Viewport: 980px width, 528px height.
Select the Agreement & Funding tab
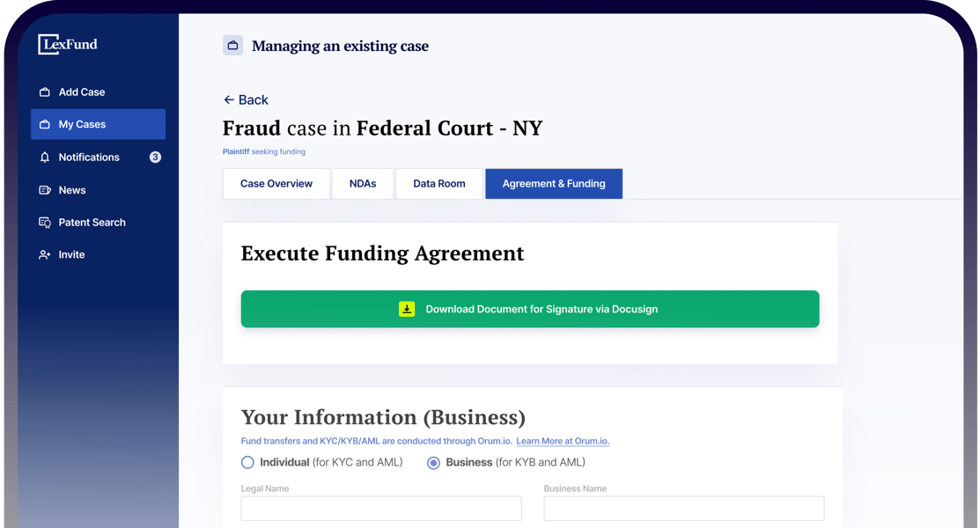(554, 184)
